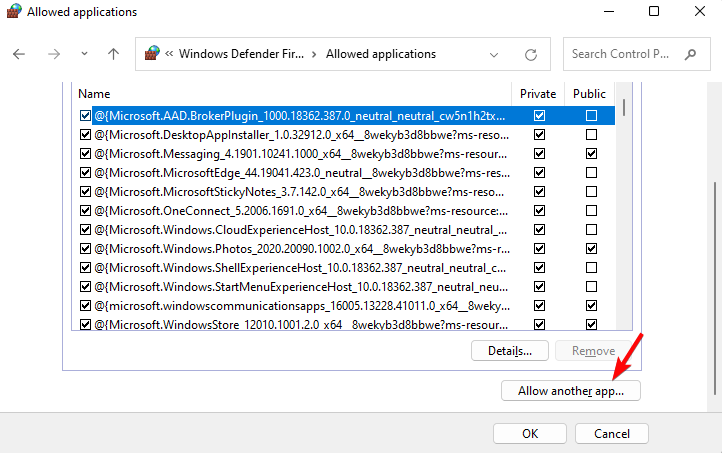Uncheck Microsoft.DesktopAppInstaller enable checkbox
The image size is (722, 453).
click(x=85, y=134)
